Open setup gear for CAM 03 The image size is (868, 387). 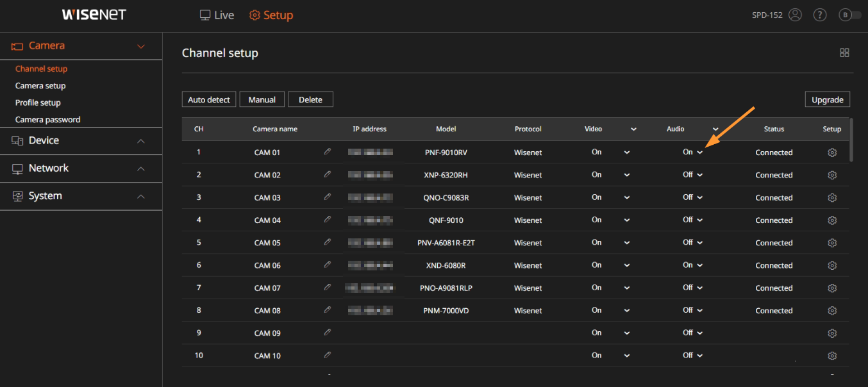(832, 197)
